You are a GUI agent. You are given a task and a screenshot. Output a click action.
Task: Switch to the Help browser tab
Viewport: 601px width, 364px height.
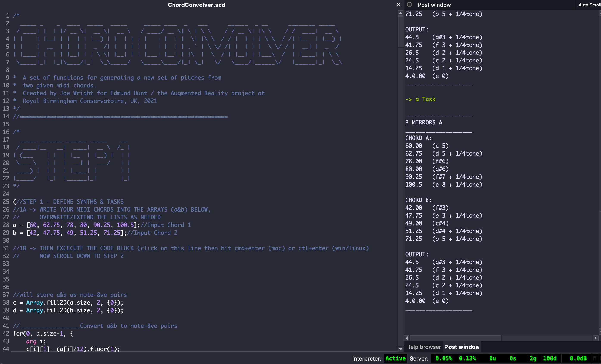(x=424, y=347)
